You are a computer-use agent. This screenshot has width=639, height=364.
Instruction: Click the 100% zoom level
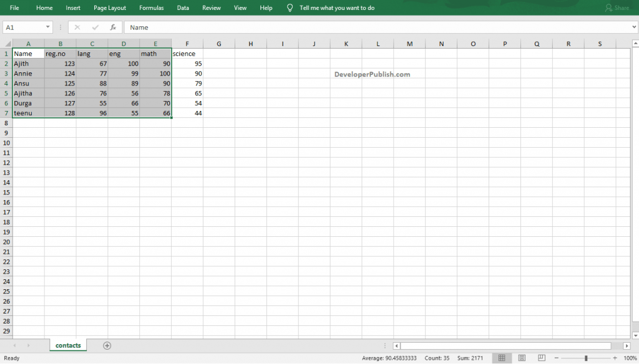[x=630, y=358]
